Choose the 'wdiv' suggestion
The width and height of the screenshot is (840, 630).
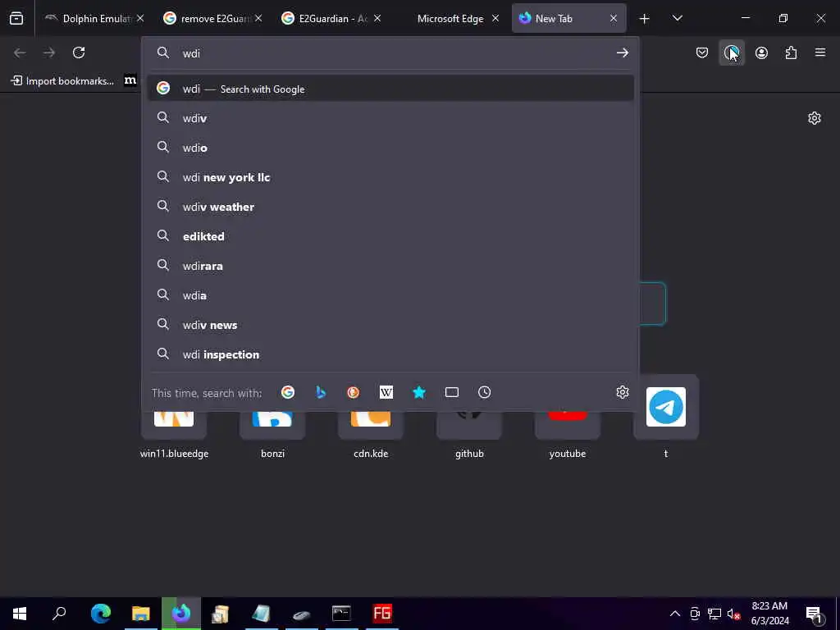tap(390, 118)
